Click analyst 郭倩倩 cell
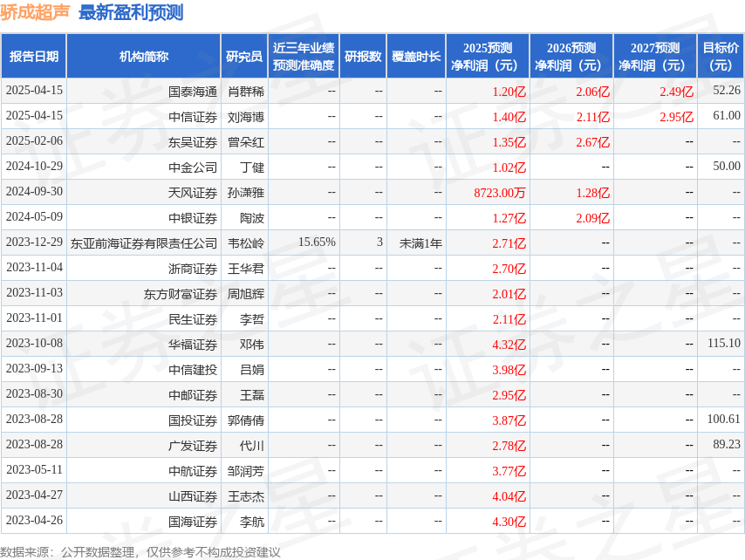 pyautogui.click(x=246, y=420)
